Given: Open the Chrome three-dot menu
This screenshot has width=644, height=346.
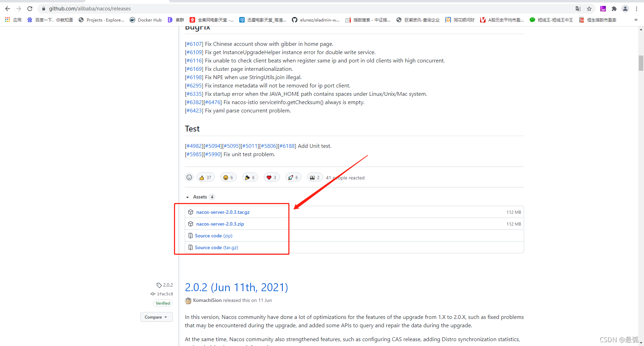Looking at the screenshot, I should click(636, 9).
